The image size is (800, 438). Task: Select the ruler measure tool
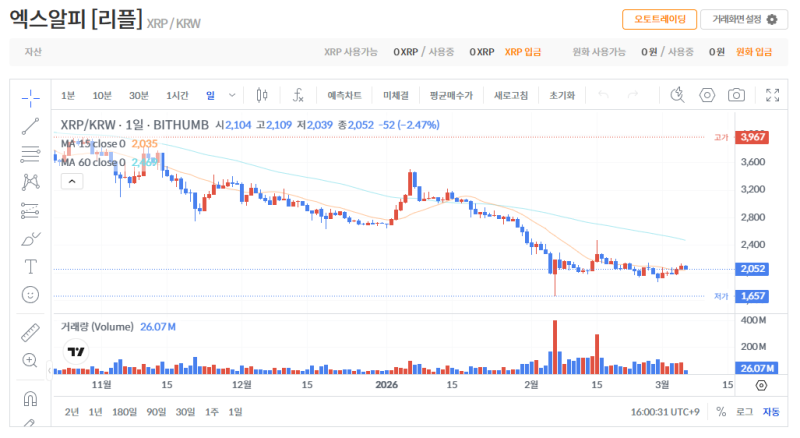point(31,332)
